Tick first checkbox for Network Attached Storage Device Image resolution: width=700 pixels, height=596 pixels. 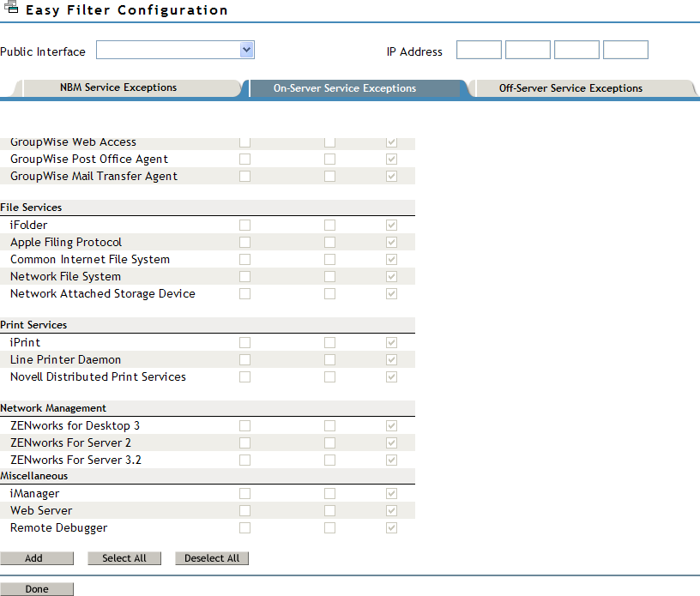[x=244, y=294]
